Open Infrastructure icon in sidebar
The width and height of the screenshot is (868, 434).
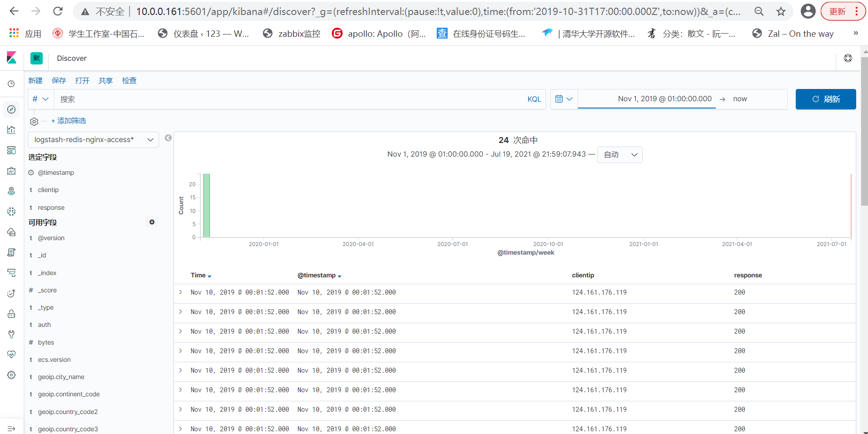[11, 232]
